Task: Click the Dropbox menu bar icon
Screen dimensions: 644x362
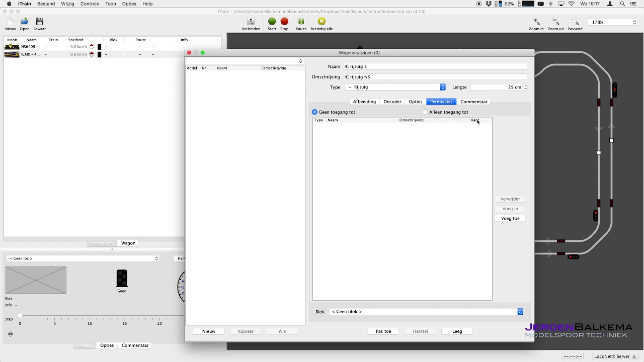Action: pos(489,4)
